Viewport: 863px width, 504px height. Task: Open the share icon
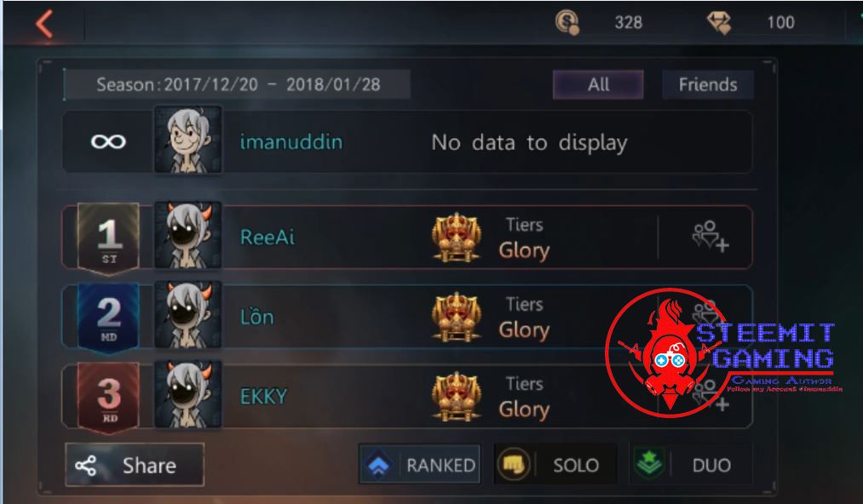point(86,466)
